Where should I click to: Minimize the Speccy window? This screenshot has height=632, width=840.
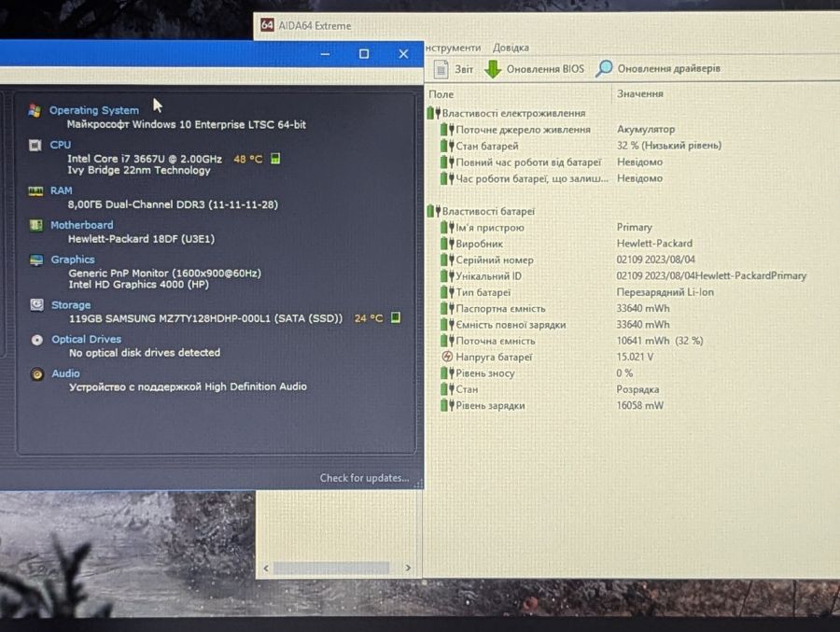point(325,54)
